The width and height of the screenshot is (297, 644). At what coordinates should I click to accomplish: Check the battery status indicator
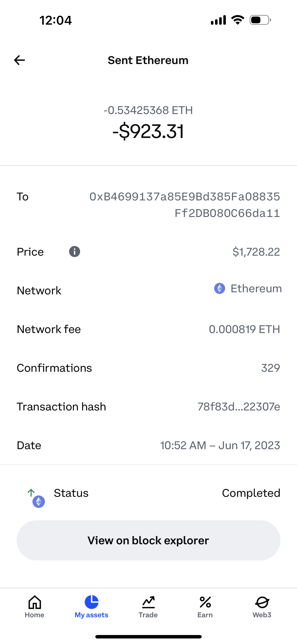coord(260,20)
